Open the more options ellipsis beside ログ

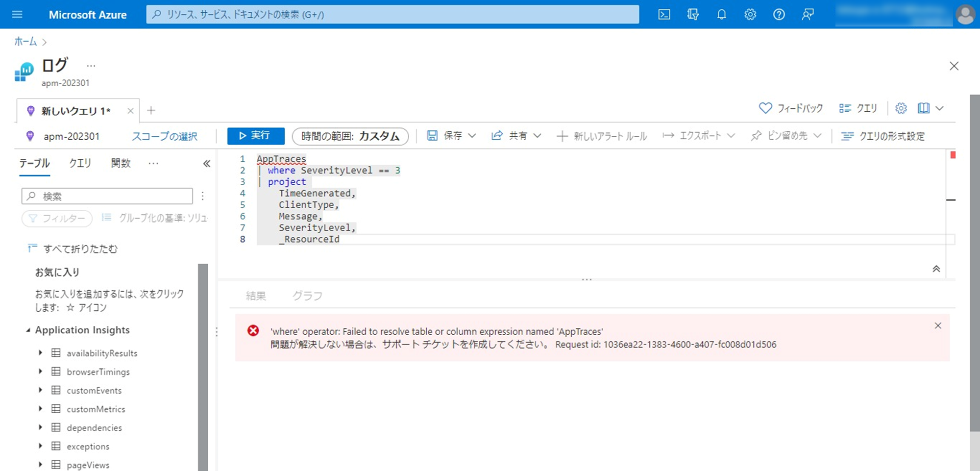91,66
